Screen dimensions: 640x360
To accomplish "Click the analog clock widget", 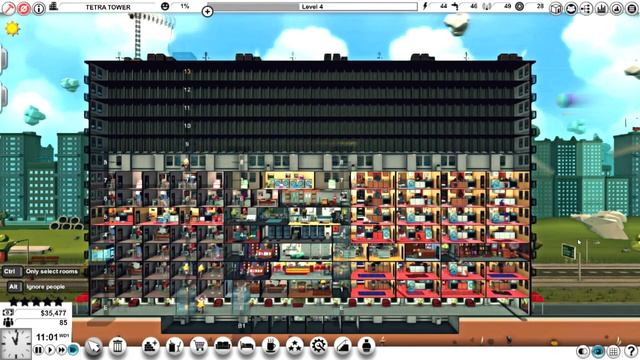I will pyautogui.click(x=16, y=344).
